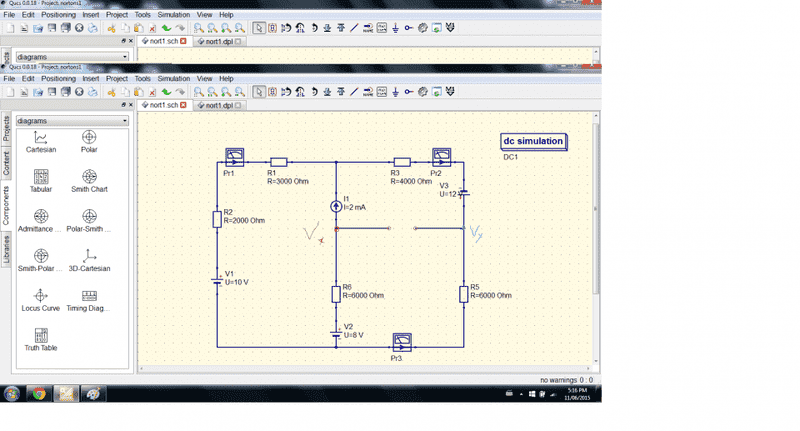Select the Wire drawing tool
800x431 pixels.
(x=354, y=92)
